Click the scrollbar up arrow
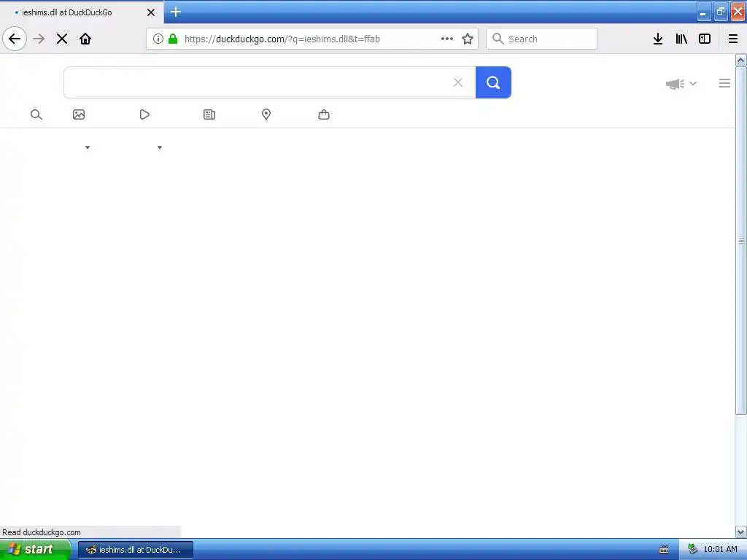Viewport: 747px width, 560px height. pyautogui.click(x=741, y=60)
